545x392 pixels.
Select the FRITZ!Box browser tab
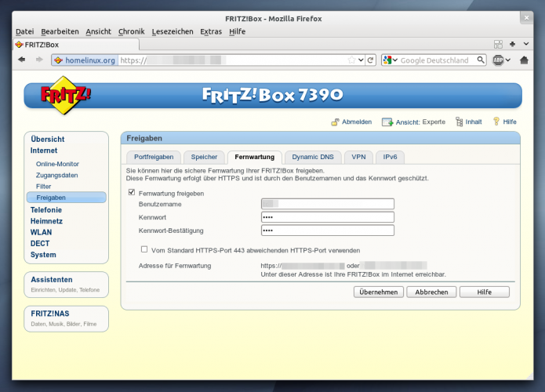pyautogui.click(x=76, y=45)
